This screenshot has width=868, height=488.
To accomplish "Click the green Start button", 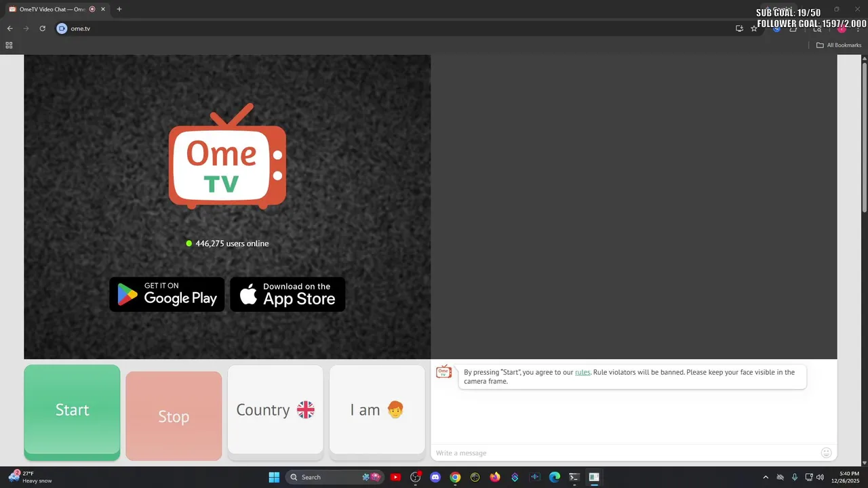I will [x=72, y=412].
